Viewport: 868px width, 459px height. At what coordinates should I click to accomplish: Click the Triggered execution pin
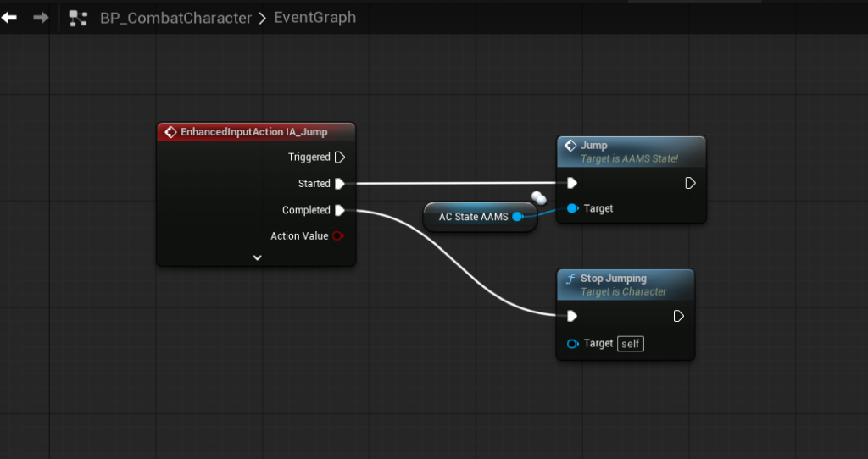340,157
